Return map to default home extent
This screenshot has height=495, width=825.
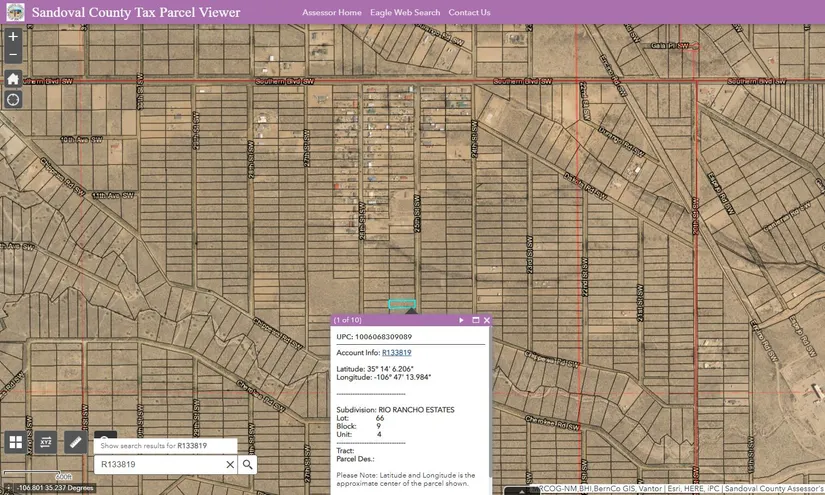click(13, 79)
